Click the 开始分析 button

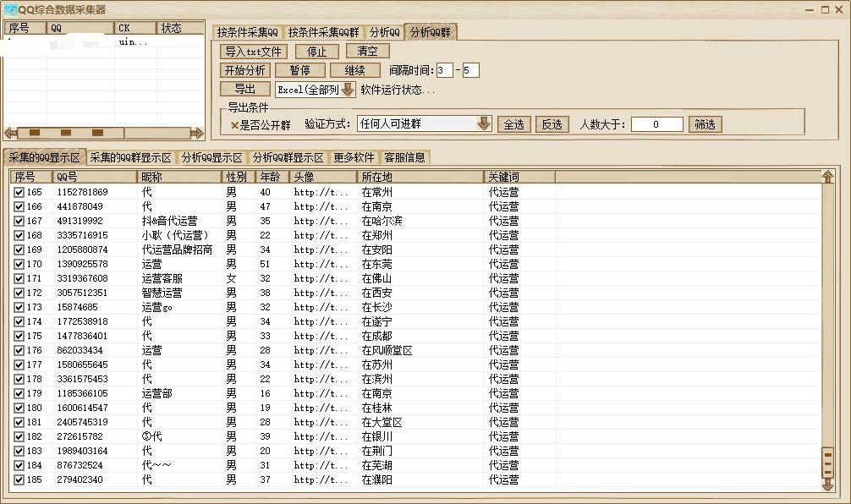244,70
